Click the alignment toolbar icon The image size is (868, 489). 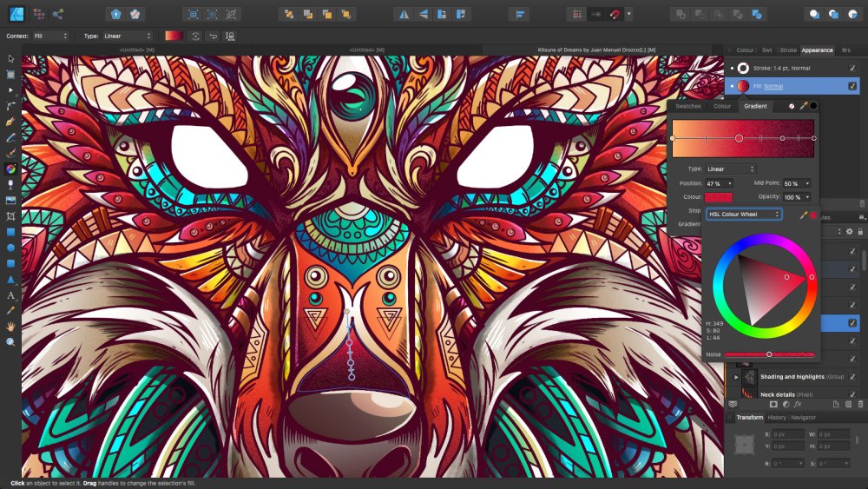tap(520, 15)
